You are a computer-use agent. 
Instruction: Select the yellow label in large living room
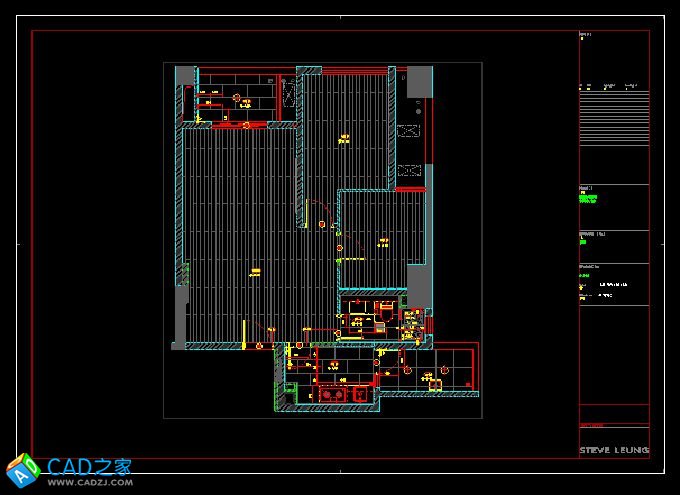pos(256,270)
